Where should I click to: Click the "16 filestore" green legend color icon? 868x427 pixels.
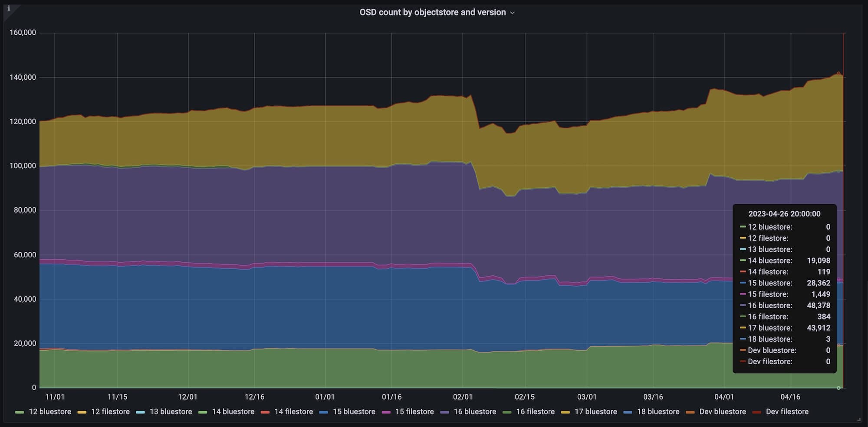click(x=507, y=412)
